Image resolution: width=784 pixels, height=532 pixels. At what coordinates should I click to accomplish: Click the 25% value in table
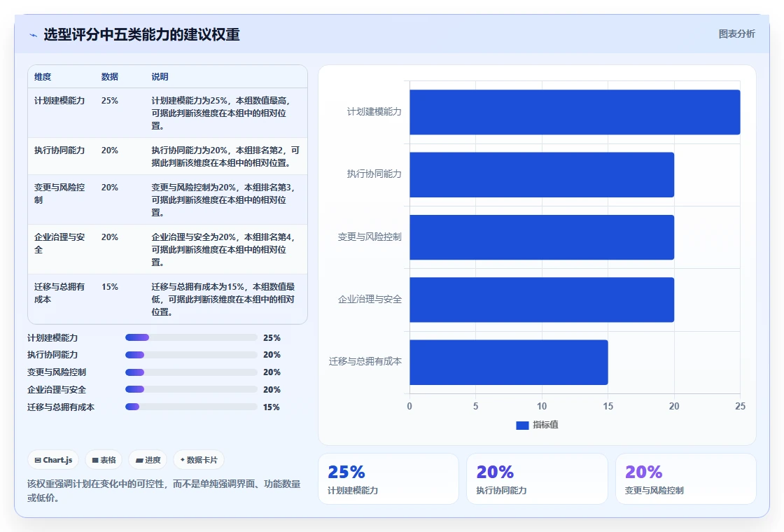(x=109, y=101)
